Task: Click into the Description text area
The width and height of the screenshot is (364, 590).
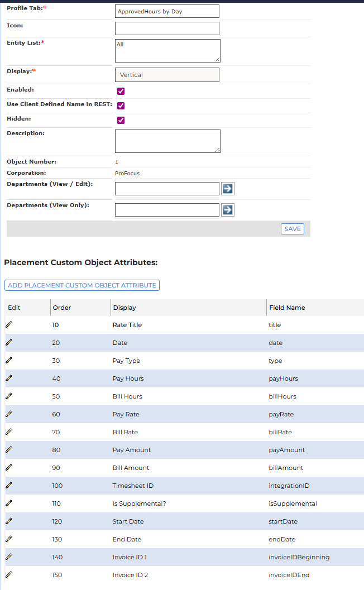Action: pyautogui.click(x=167, y=141)
